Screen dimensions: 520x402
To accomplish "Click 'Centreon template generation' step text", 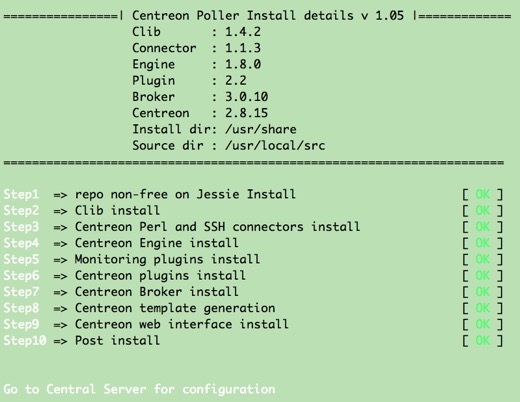I will 175,308.
